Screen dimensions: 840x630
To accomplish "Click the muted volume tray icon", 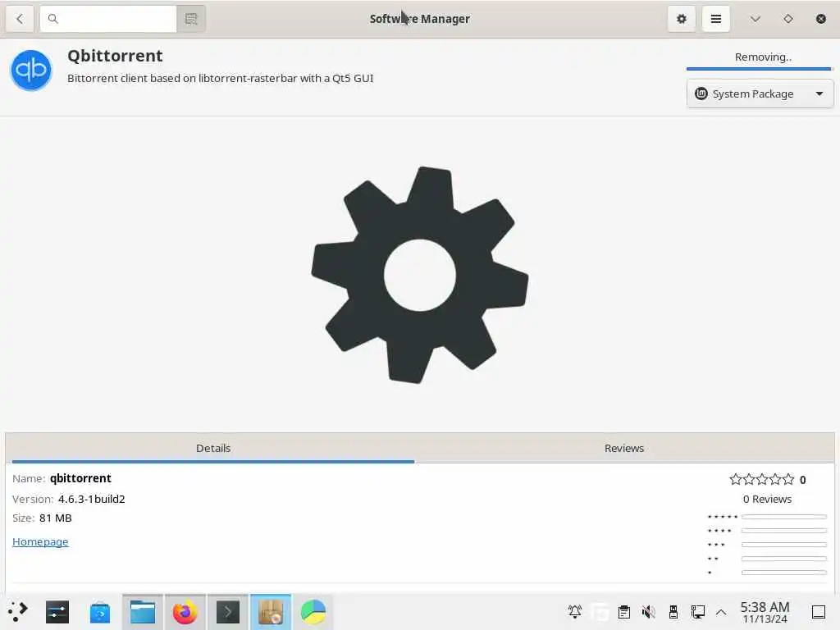I will pos(648,612).
